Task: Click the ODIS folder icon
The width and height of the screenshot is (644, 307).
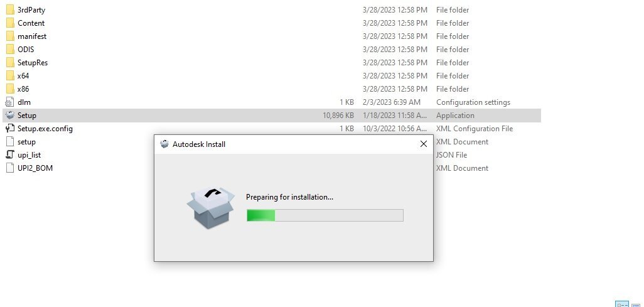Action: pos(10,50)
